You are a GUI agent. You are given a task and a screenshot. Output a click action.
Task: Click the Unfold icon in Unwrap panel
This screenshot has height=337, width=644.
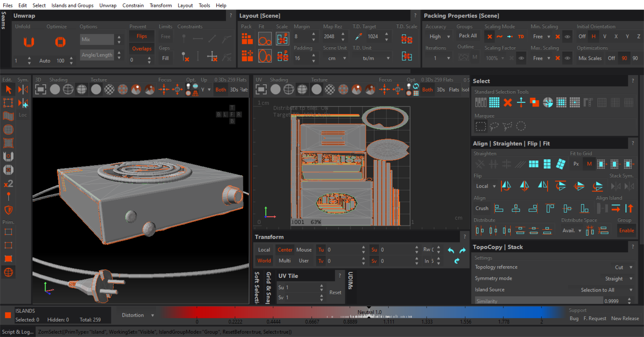coord(29,42)
